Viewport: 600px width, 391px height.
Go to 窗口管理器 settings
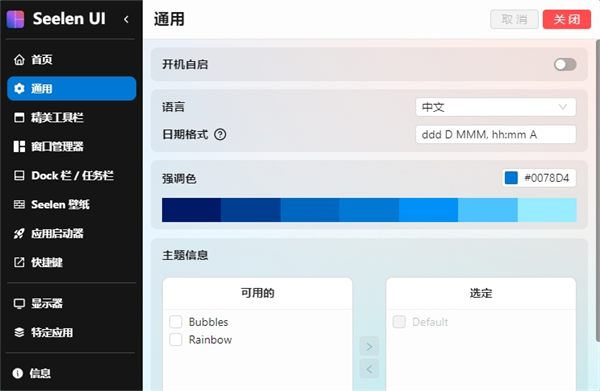pos(72,147)
